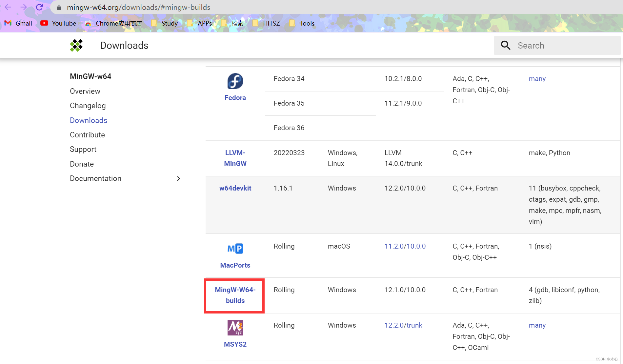
Task: Open Documentation in sidebar
Action: pos(96,178)
